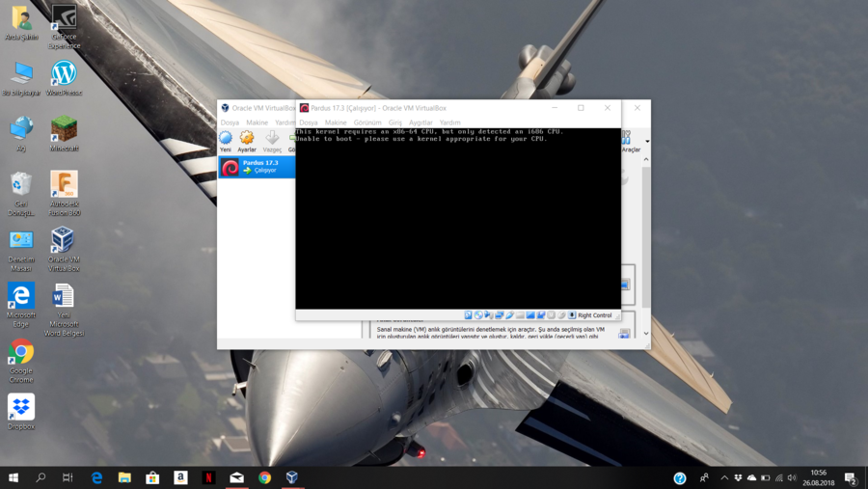Open Autodesk Fusion 360 desktop shortcut
Viewport: 868px width, 489px height.
pyautogui.click(x=64, y=193)
